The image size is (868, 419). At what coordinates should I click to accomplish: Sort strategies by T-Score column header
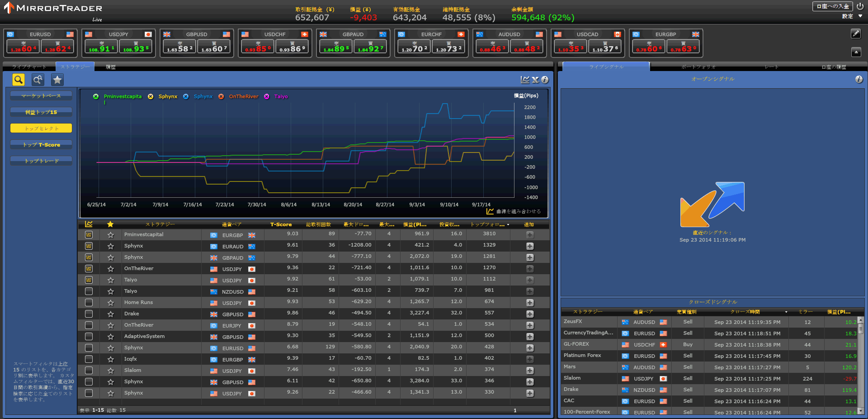[x=281, y=224]
